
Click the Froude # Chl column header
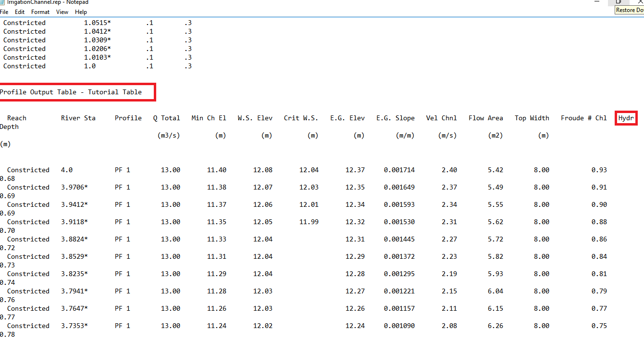[583, 118]
